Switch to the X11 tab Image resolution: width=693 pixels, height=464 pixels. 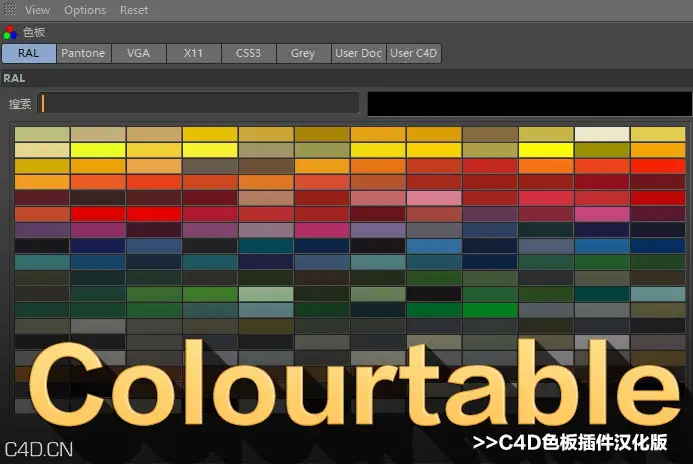pos(193,53)
